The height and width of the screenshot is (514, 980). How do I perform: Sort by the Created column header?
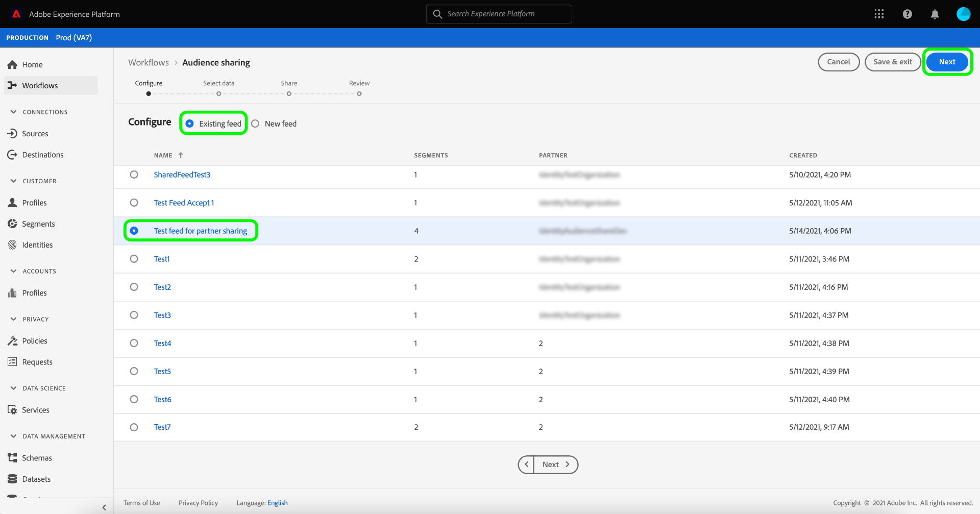coord(803,155)
